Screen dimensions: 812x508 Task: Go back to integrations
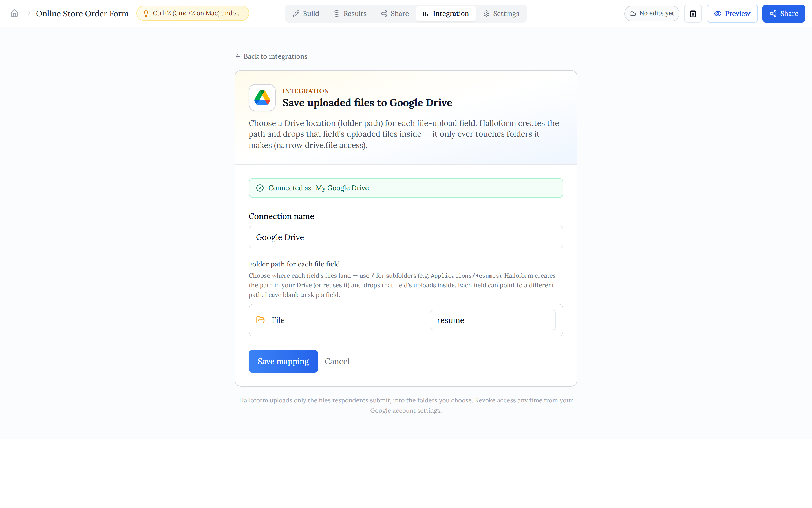(x=271, y=56)
